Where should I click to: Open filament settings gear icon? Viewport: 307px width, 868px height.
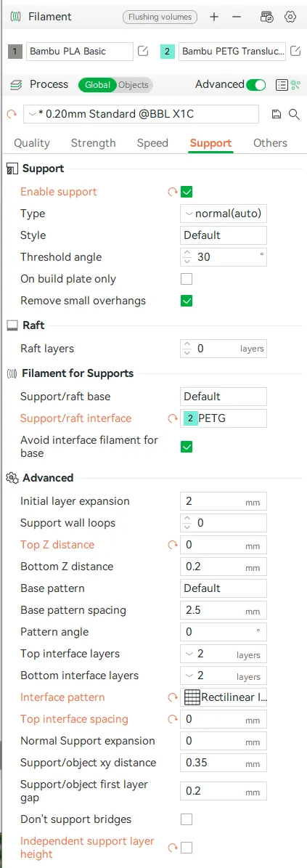coord(290,17)
